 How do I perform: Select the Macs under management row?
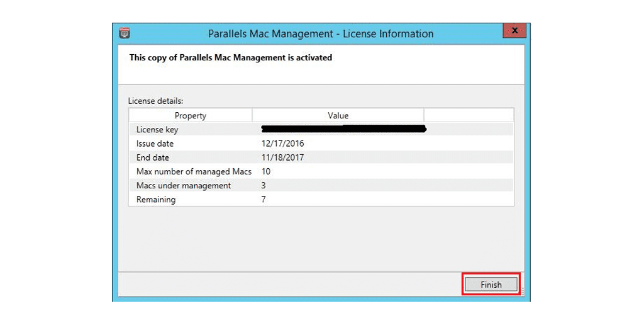click(184, 186)
